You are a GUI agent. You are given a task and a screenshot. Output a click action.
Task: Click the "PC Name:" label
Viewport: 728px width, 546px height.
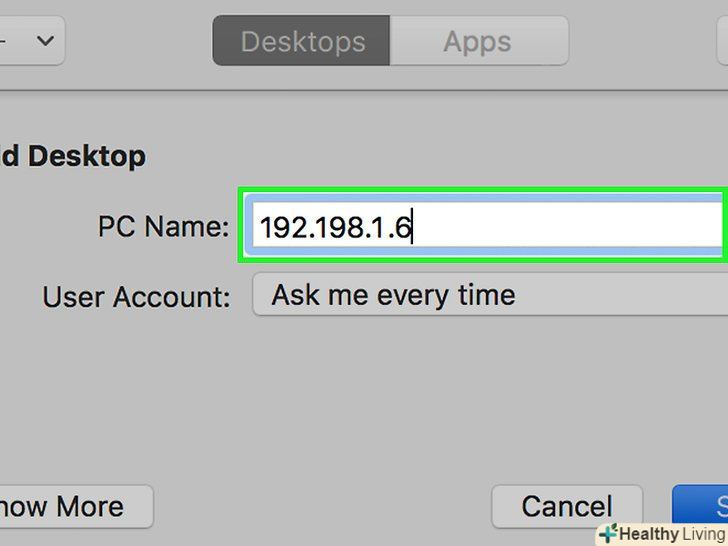pyautogui.click(x=163, y=227)
